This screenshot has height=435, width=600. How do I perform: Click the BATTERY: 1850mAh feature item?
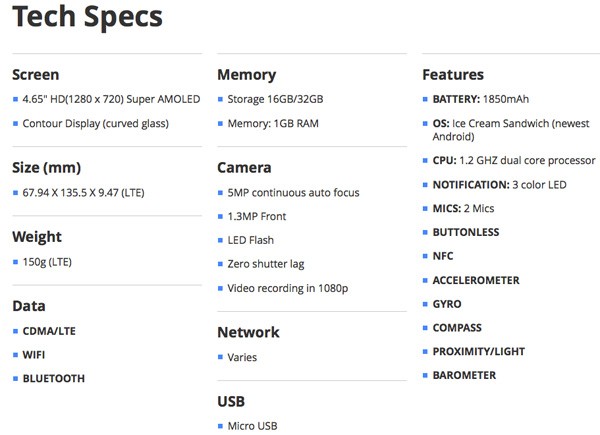tap(480, 100)
